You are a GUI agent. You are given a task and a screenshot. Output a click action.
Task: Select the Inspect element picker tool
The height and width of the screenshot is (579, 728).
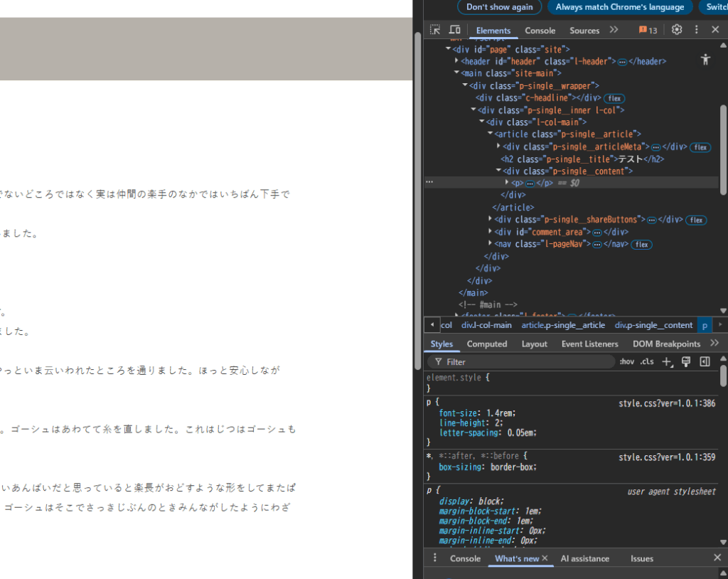tap(436, 29)
